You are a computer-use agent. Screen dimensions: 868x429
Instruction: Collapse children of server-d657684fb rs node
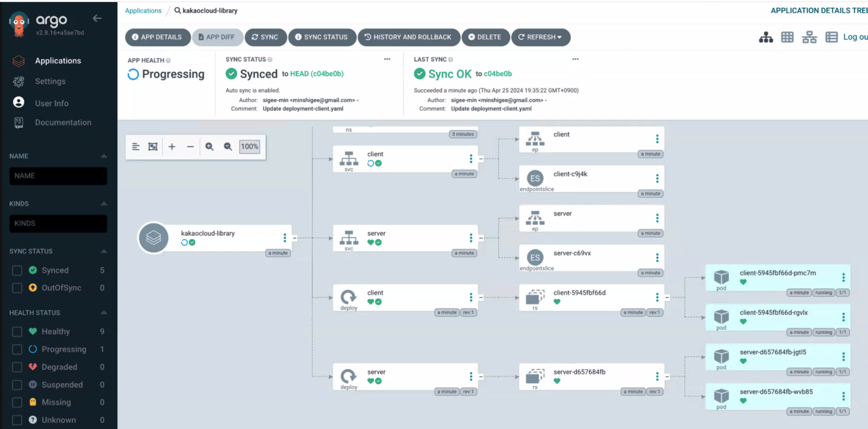(x=667, y=377)
